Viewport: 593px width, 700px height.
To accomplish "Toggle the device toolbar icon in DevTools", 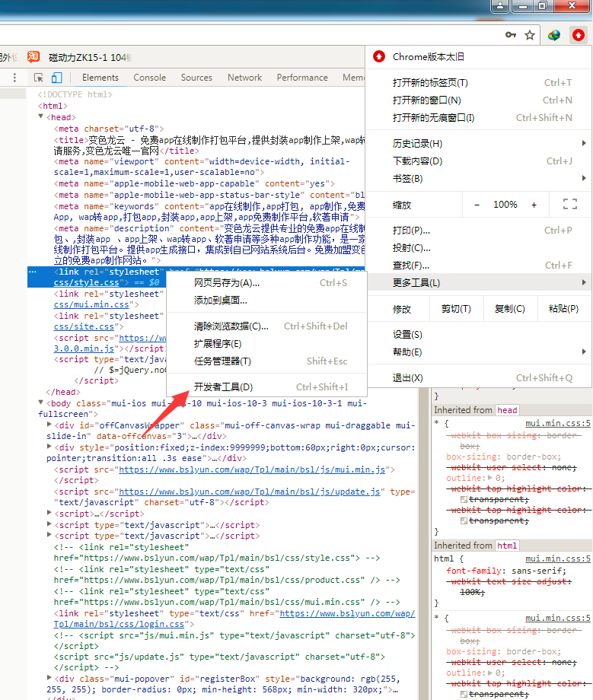I will click(x=56, y=78).
